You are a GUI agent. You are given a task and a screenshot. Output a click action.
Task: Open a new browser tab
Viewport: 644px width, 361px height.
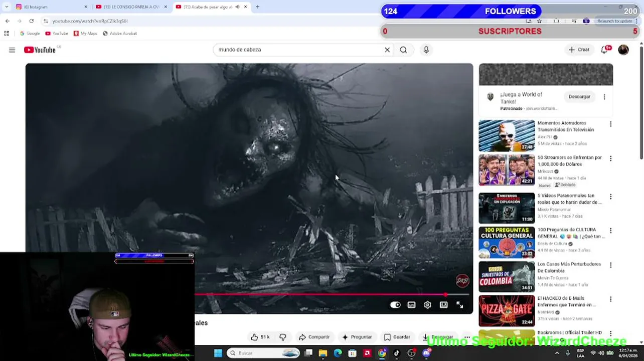[x=257, y=7]
